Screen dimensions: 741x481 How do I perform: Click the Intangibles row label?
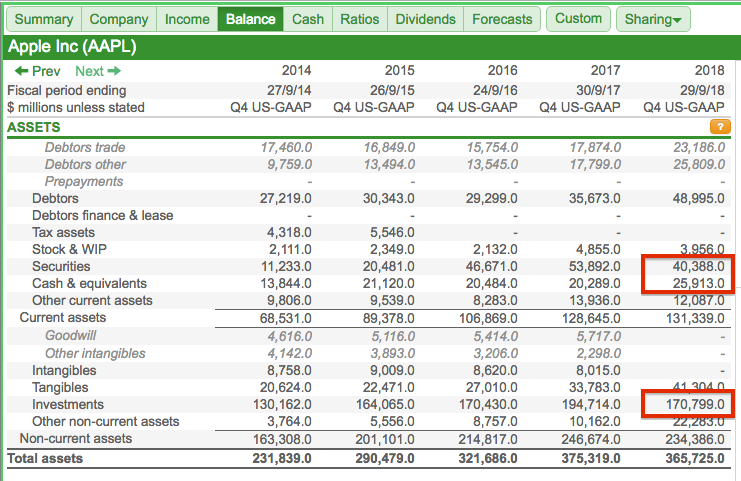(x=64, y=370)
